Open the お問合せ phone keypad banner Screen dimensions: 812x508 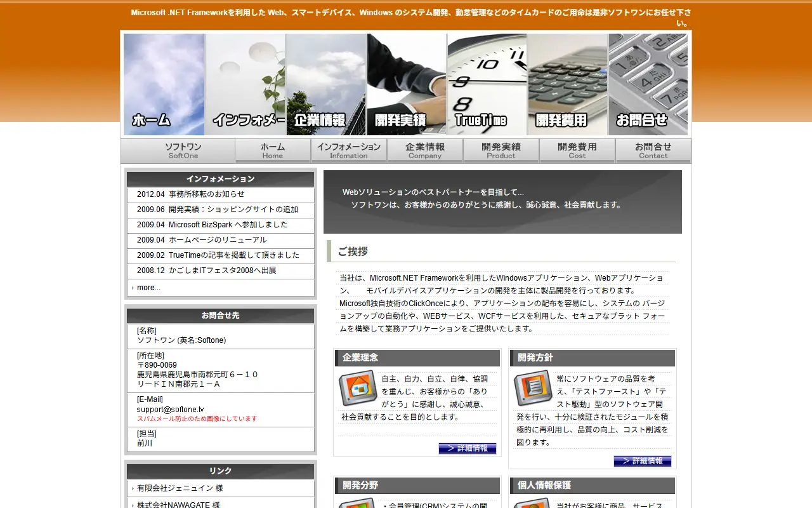pyautogui.click(x=648, y=84)
